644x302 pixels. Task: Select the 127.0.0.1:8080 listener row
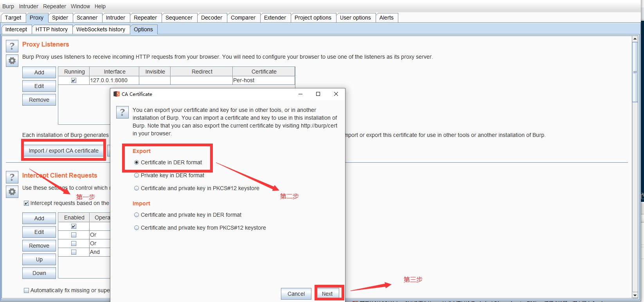pos(176,80)
